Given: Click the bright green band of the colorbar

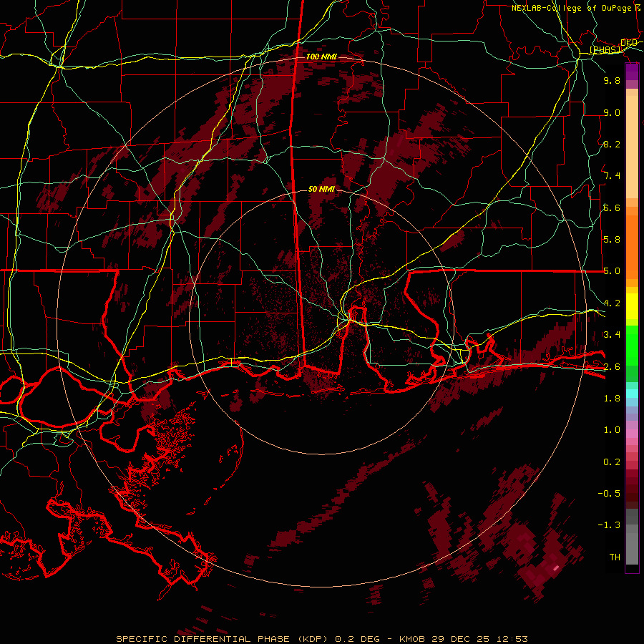Looking at the screenshot, I should 632,345.
